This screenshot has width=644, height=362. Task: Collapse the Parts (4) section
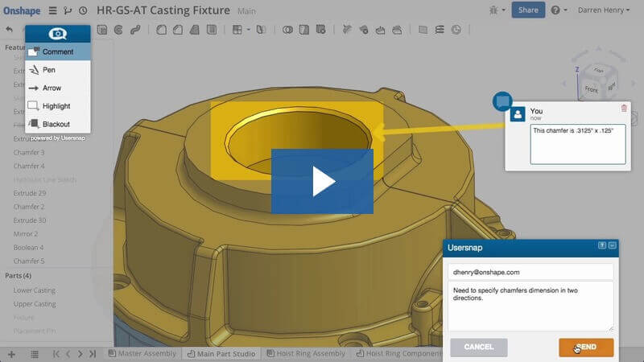tap(18, 275)
